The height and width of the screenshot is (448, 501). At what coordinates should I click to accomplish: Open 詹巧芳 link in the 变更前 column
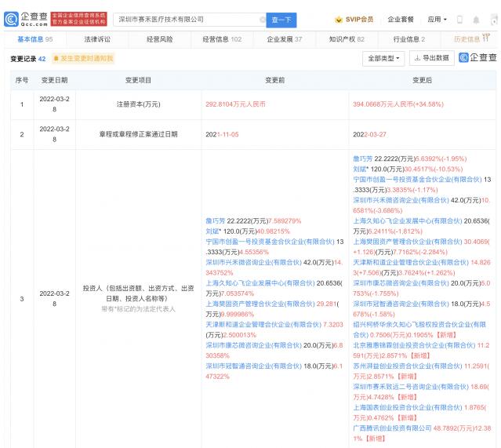(x=216, y=221)
